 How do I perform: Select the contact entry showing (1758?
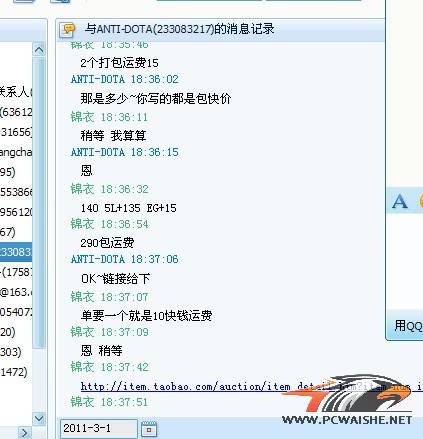16,272
